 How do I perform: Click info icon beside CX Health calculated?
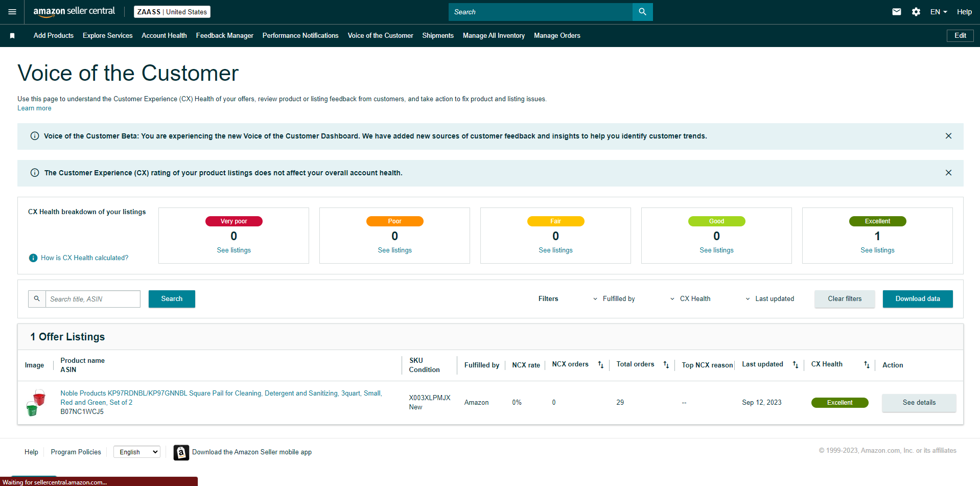tap(33, 258)
